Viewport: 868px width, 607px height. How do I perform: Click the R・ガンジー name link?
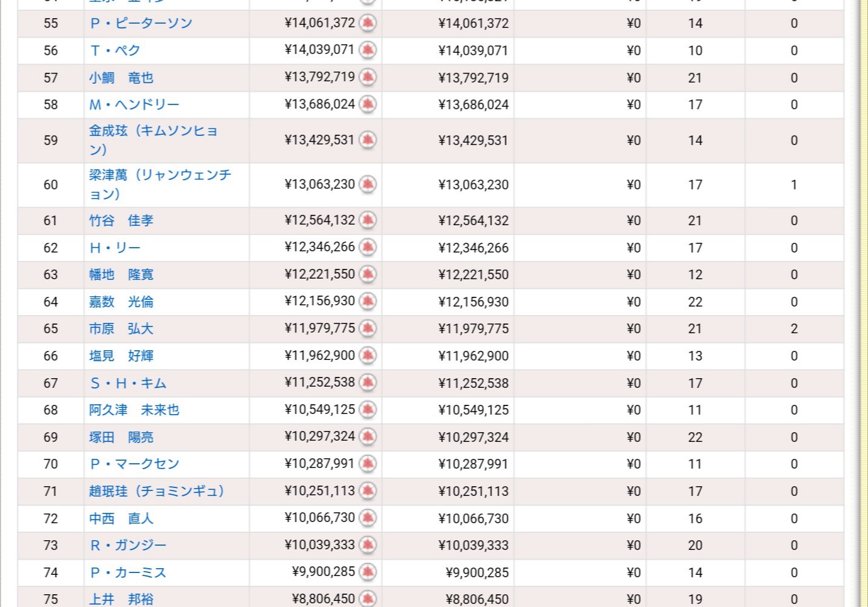128,545
